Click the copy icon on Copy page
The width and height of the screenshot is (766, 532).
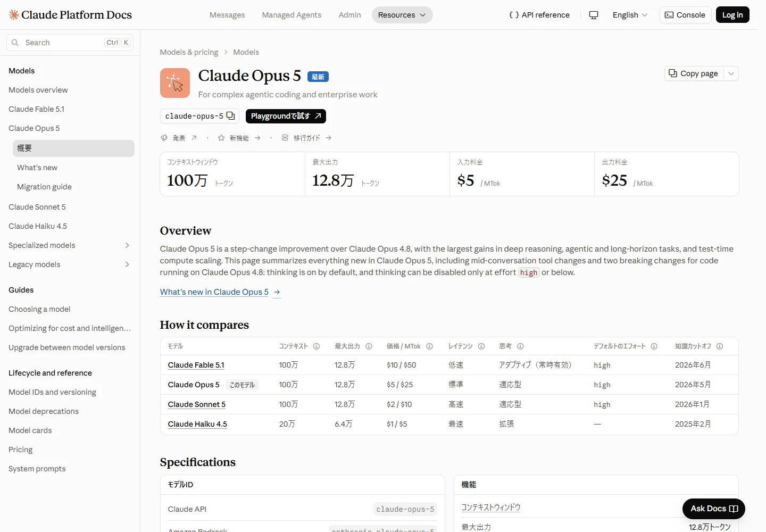673,73
